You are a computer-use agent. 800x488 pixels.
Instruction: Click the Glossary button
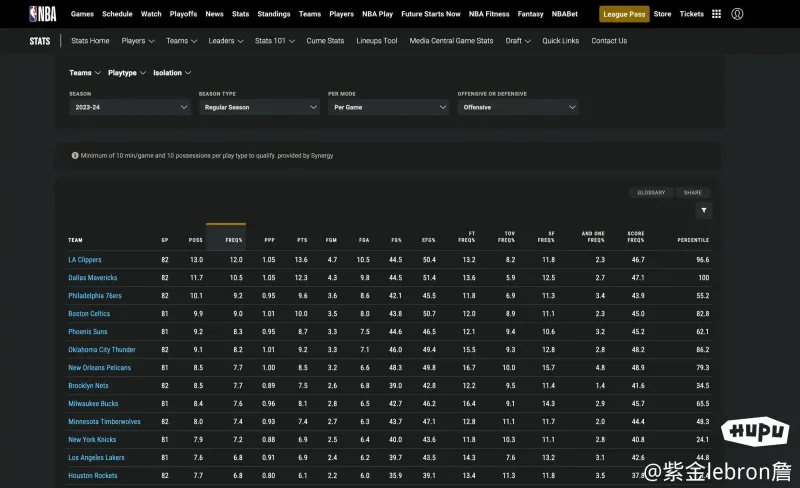coord(651,192)
